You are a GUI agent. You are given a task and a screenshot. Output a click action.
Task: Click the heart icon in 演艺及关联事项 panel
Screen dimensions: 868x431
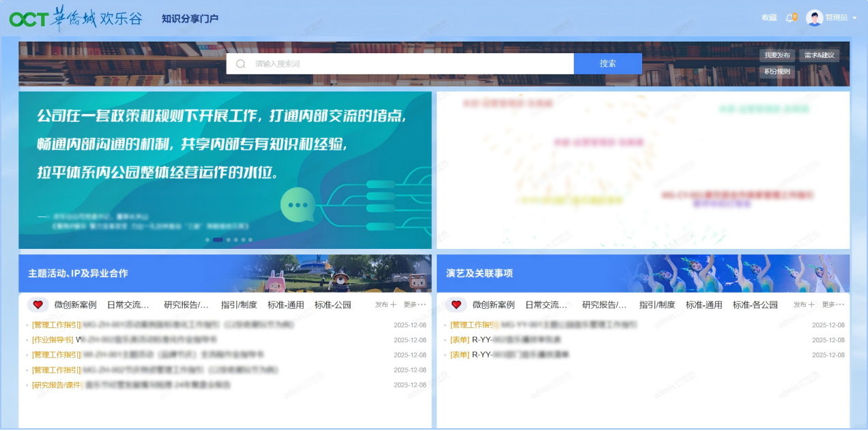click(457, 305)
